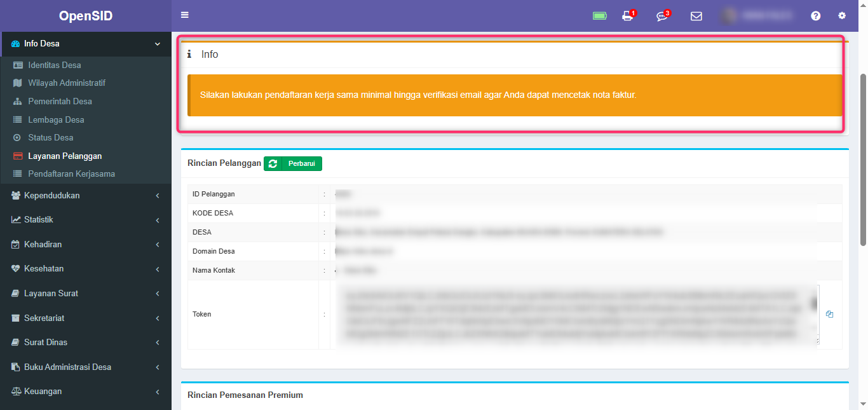This screenshot has height=410, width=868.
Task: Click the Rincian Pemesanan Premium heading
Action: [245, 395]
